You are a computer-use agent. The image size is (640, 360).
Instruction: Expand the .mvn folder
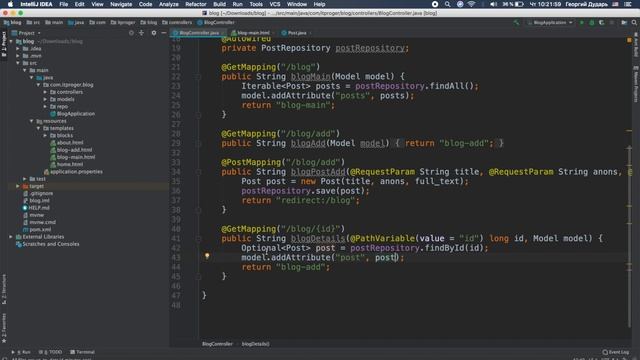pyautogui.click(x=18, y=56)
